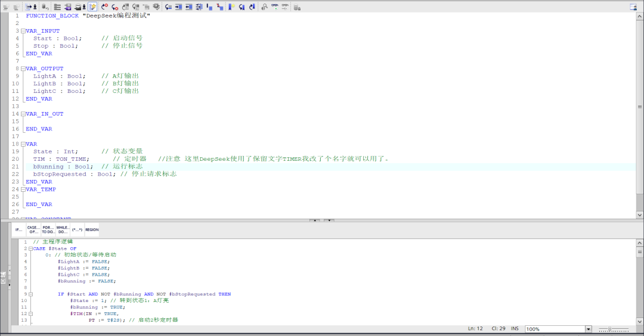Click the go-to line arrow icon

(168, 7)
